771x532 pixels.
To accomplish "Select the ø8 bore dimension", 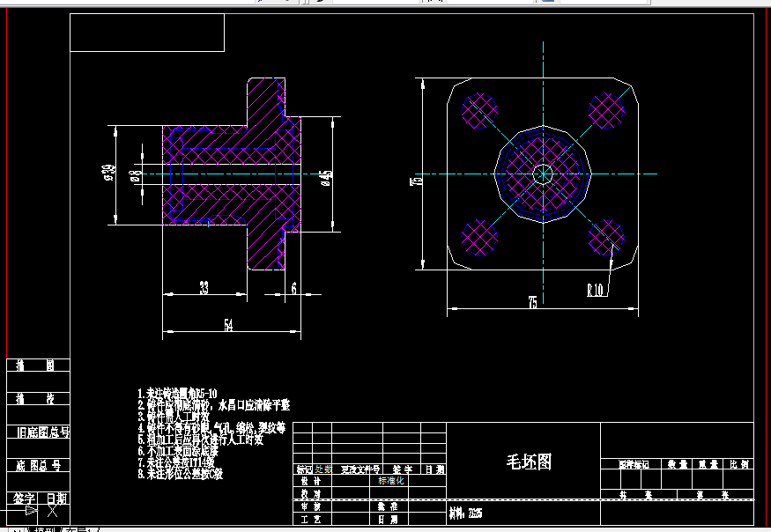I will pyautogui.click(x=135, y=175).
